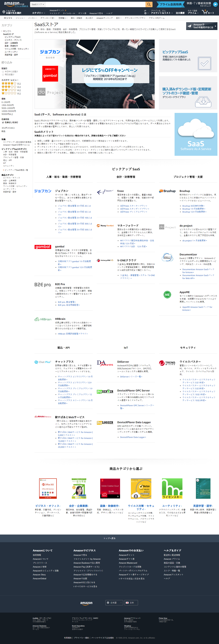Image resolution: width=219 pixels, height=644 pixels.
Task: Click the Adobe Creative Cloud thumbnail
Action: pos(110,489)
